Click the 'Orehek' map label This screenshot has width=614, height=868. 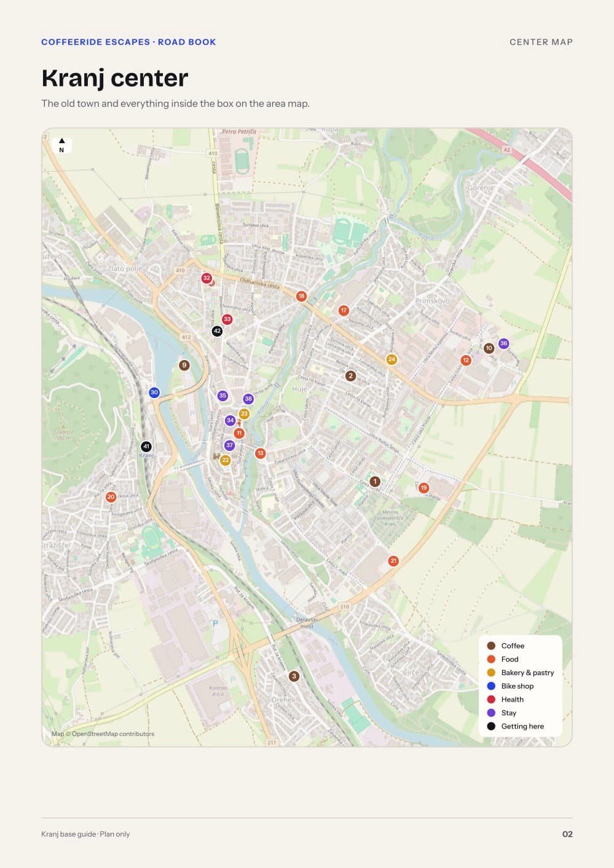(283, 700)
